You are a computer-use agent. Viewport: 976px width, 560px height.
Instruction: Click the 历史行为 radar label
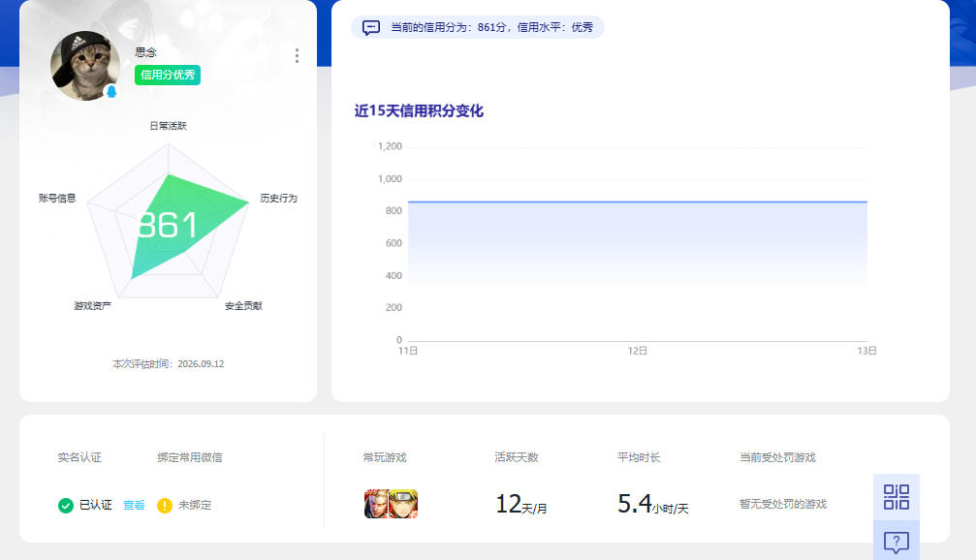(278, 198)
